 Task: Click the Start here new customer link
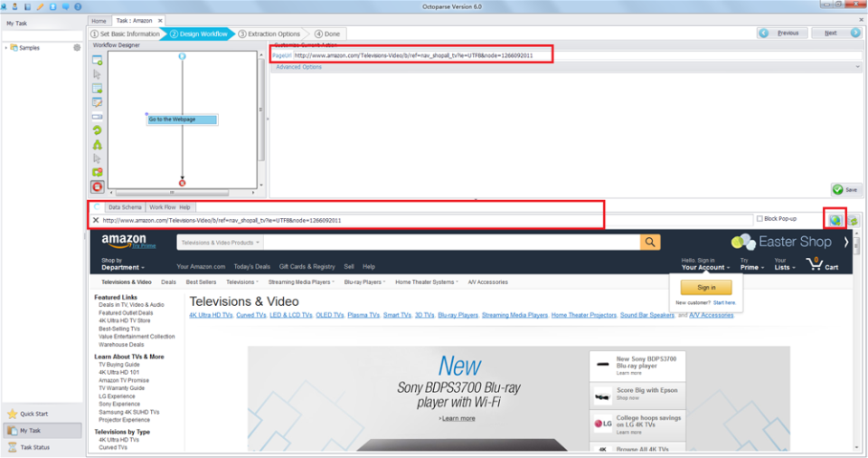pyautogui.click(x=724, y=302)
